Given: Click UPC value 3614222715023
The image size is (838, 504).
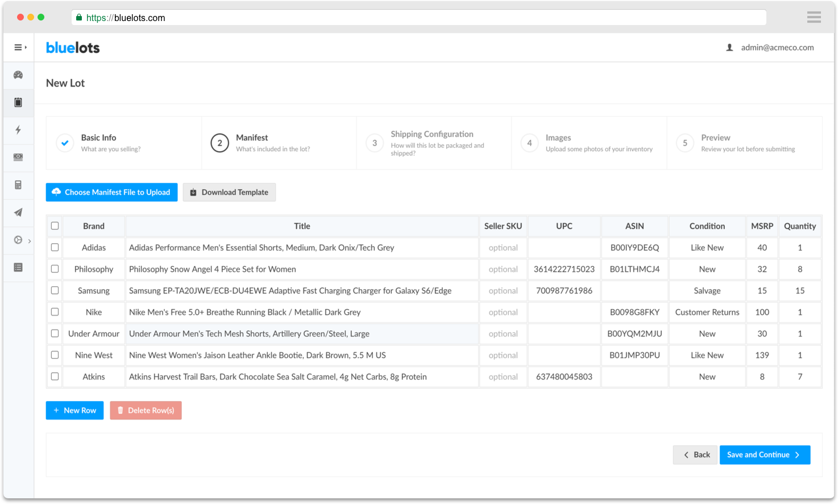Looking at the screenshot, I should click(x=564, y=269).
